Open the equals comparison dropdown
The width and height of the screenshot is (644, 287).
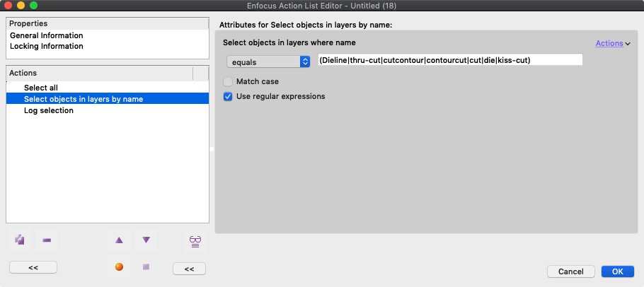click(x=268, y=62)
